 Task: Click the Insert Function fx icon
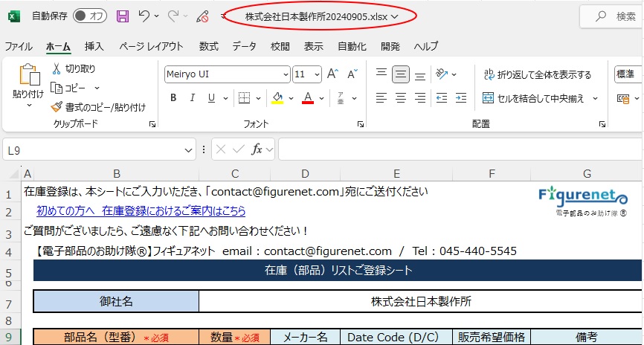[x=257, y=149]
